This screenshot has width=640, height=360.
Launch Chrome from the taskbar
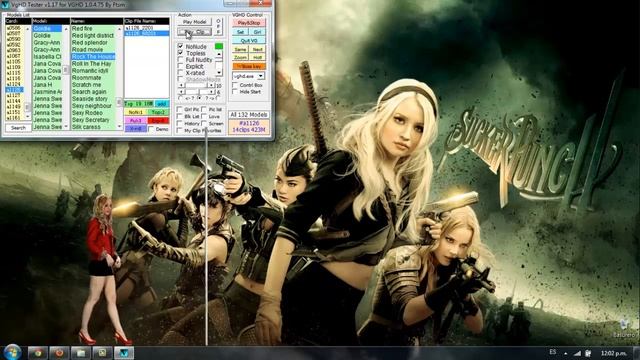38,353
